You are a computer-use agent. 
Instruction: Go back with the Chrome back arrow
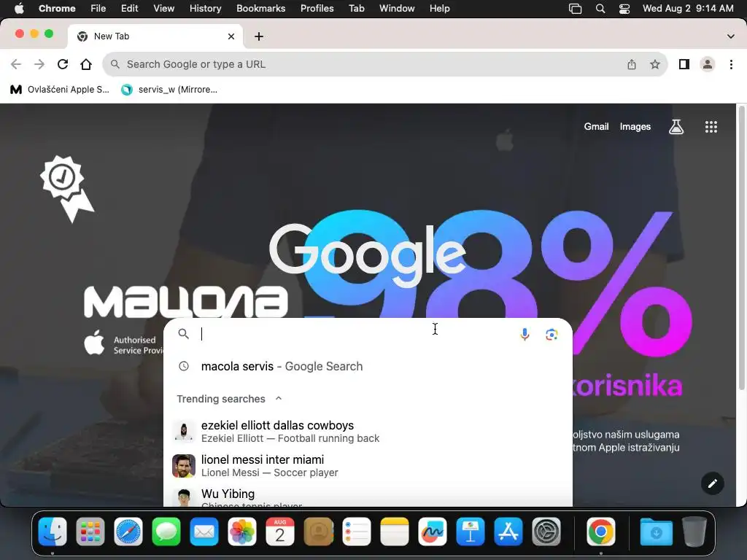click(16, 64)
